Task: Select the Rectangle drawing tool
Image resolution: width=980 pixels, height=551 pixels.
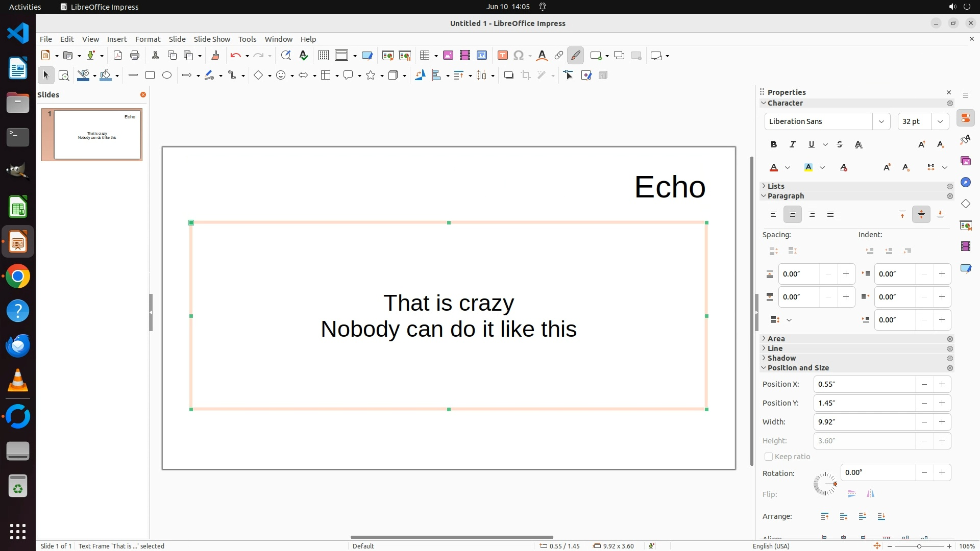Action: coord(150,76)
